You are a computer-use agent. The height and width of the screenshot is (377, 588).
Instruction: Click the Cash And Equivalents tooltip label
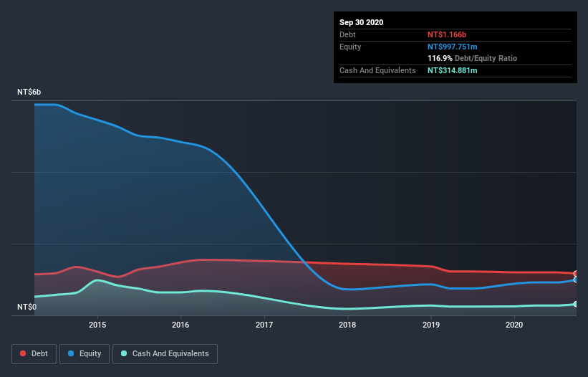coord(377,70)
